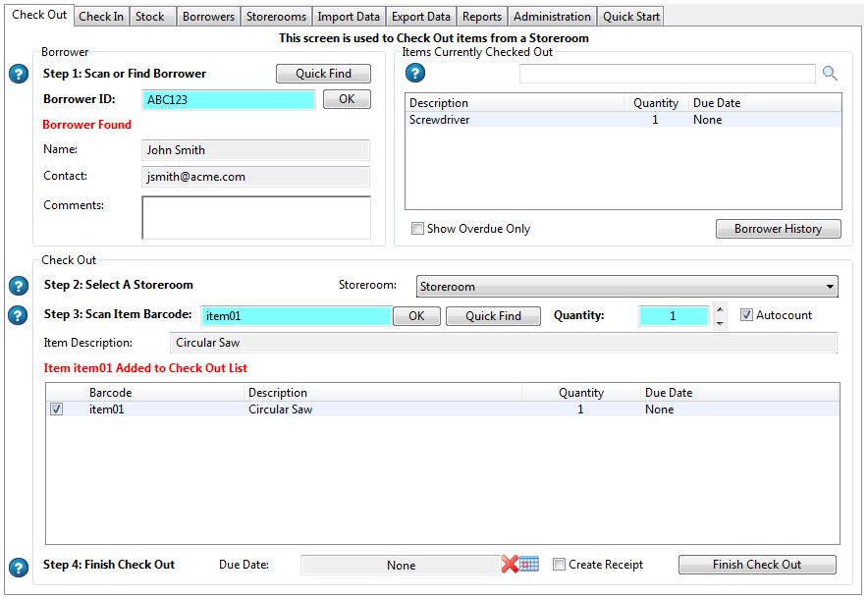Click the Borrower ID input field
868x600 pixels.
click(229, 100)
